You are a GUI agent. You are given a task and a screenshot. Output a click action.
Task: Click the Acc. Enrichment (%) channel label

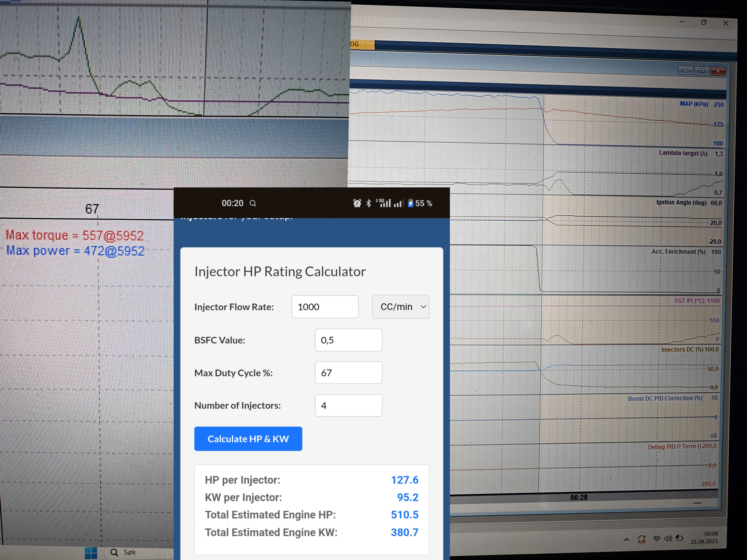(x=678, y=252)
